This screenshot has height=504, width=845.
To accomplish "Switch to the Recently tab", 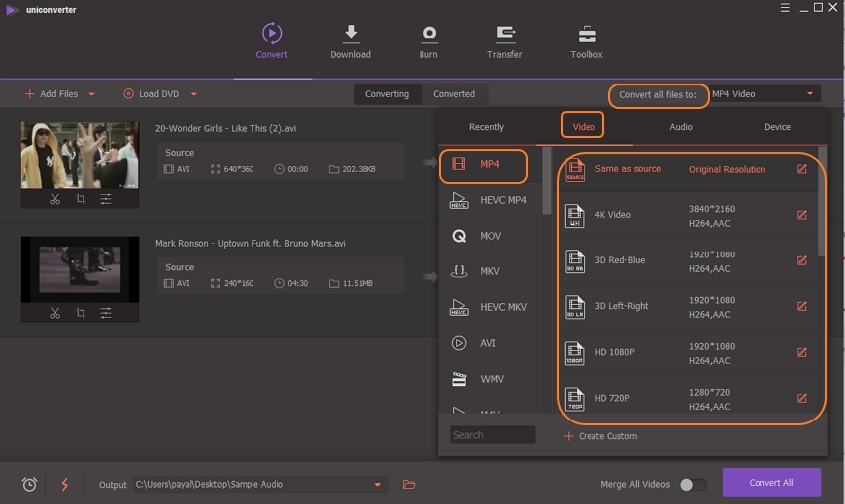I will click(x=486, y=127).
